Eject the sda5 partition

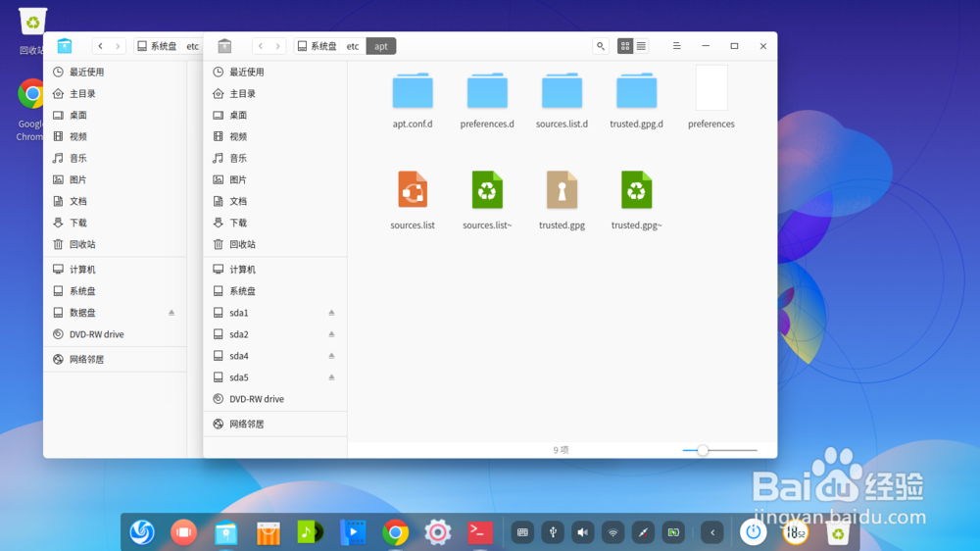332,377
